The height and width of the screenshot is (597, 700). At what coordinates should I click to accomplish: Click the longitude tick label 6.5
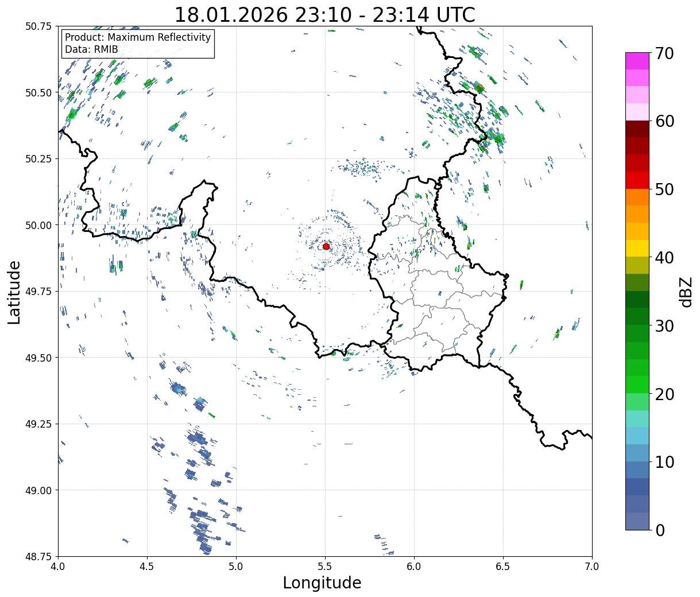click(503, 566)
